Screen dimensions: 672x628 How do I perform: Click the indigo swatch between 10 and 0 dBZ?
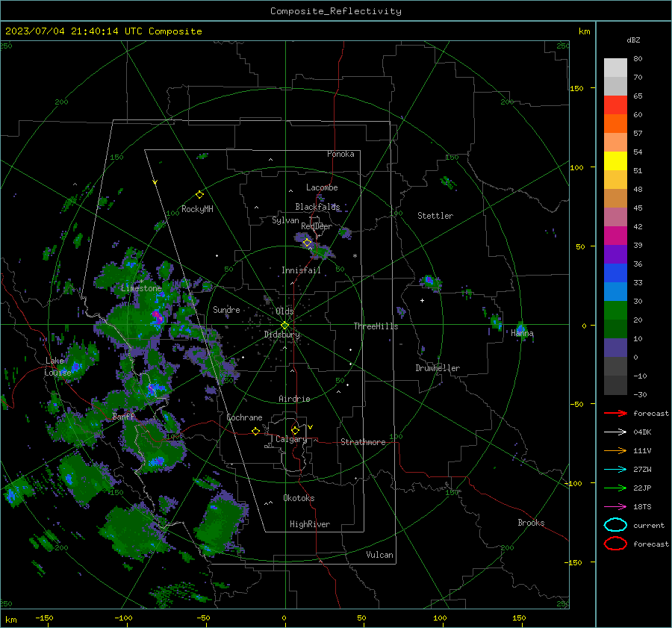pos(615,348)
